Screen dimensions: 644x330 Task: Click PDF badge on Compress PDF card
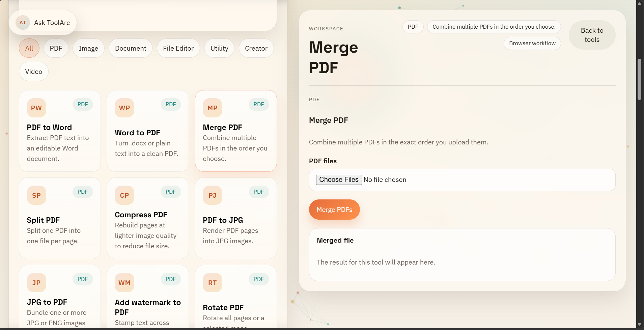click(x=171, y=192)
